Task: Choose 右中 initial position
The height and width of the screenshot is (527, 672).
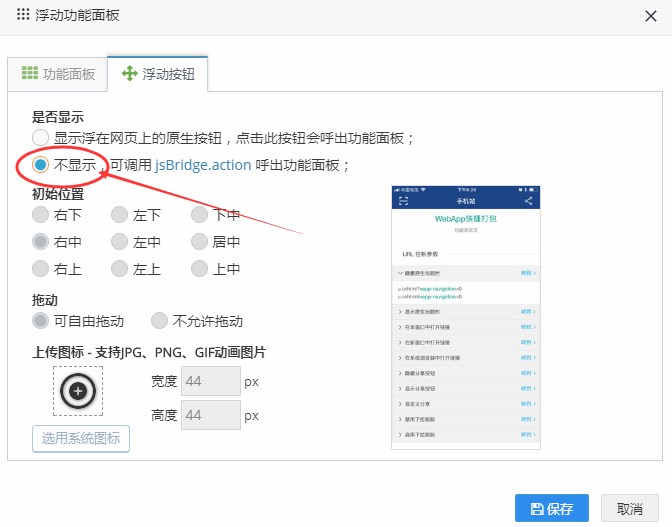Action: pyautogui.click(x=40, y=242)
